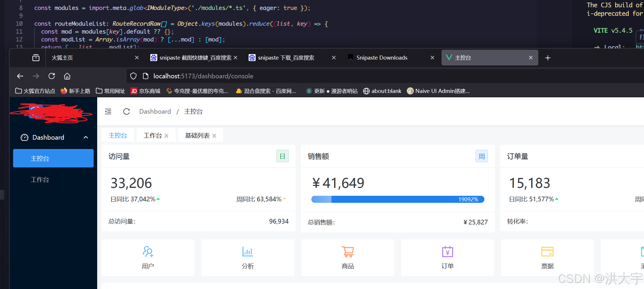This screenshot has height=289, width=644.
Task: Click shield tracking protection icon
Action: tap(133, 76)
